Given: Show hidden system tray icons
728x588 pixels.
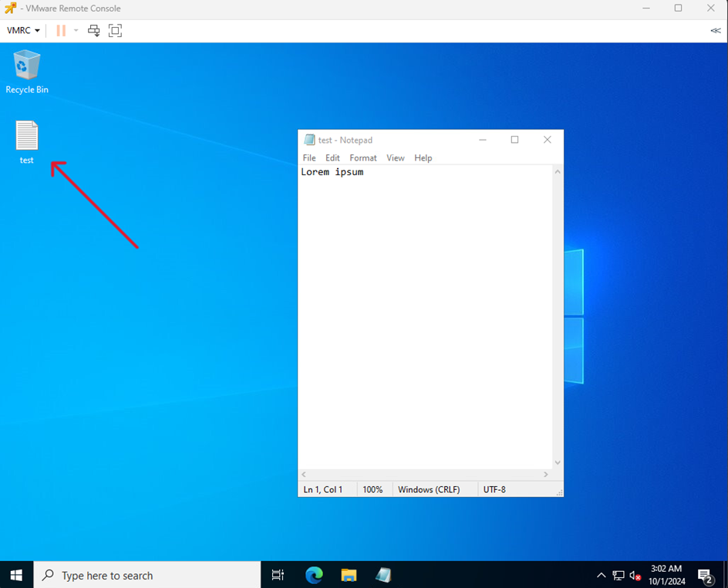Looking at the screenshot, I should click(602, 576).
